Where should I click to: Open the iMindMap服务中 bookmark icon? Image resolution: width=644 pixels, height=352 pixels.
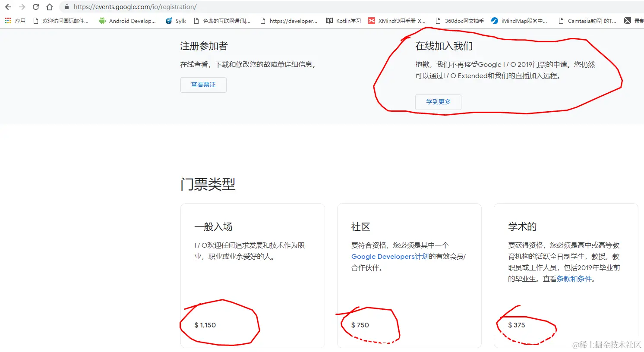coord(494,20)
